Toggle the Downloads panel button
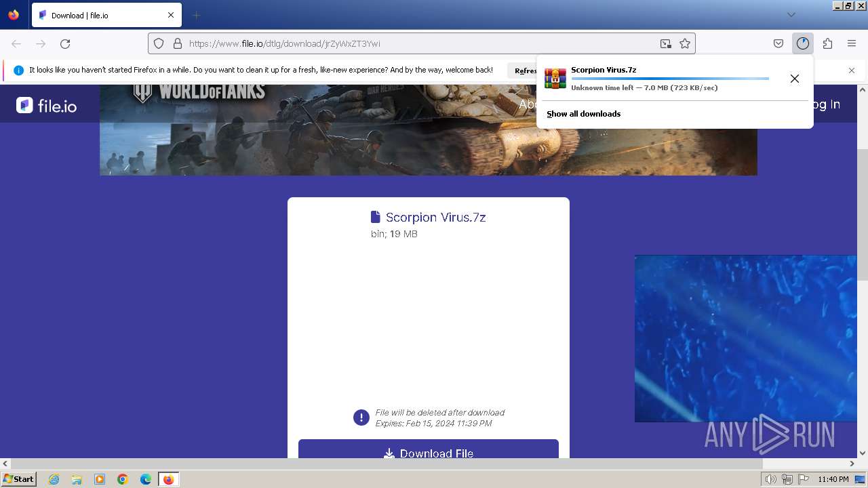Image resolution: width=868 pixels, height=488 pixels. (x=803, y=43)
